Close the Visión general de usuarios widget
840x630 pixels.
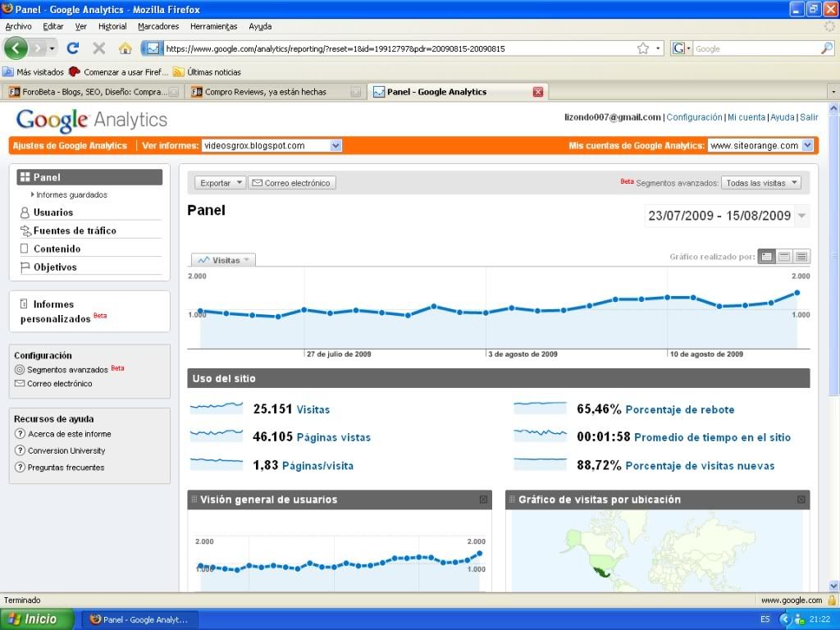(483, 500)
